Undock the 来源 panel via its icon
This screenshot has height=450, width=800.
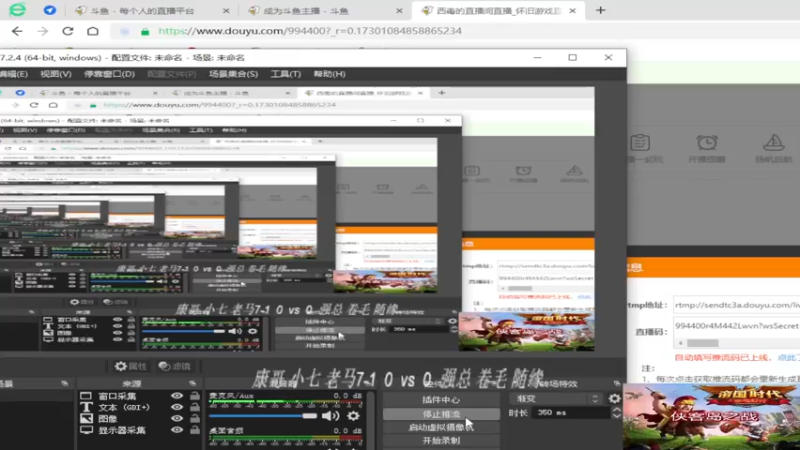point(192,383)
